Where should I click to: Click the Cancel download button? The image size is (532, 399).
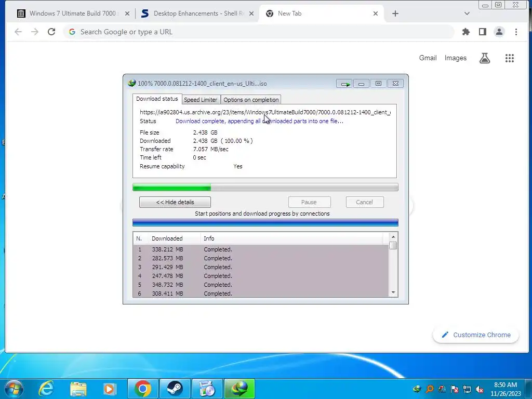[x=364, y=202]
